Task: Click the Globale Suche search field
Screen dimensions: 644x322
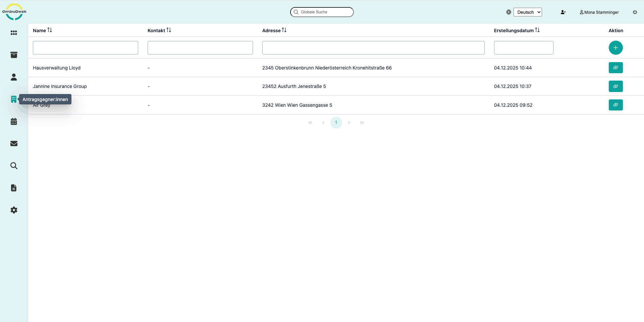Action: pos(322,12)
